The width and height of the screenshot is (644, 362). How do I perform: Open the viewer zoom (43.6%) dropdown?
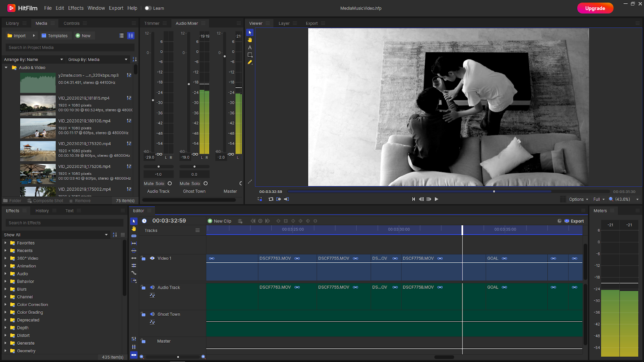click(624, 200)
